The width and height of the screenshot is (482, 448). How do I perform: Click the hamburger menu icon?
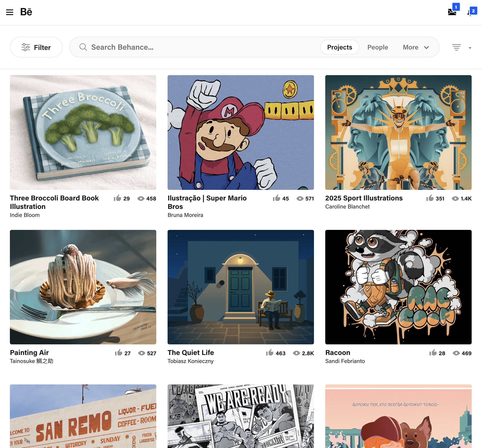click(x=10, y=12)
